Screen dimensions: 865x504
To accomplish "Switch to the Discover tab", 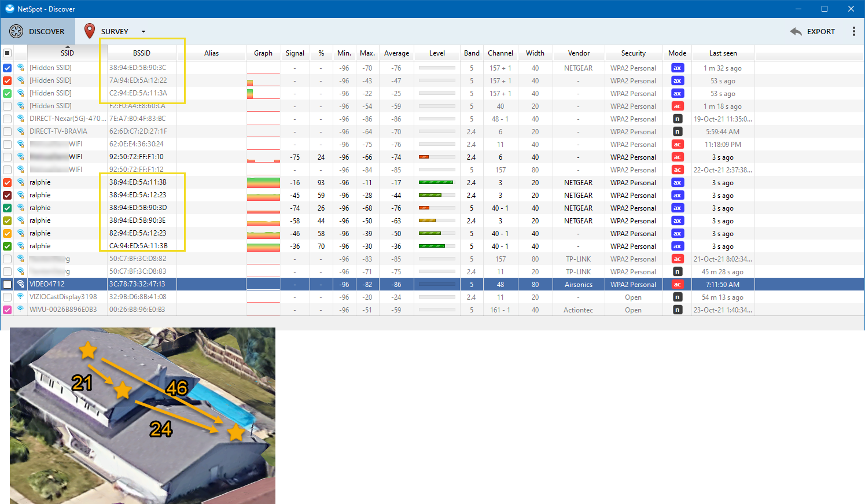I will 46,32.
